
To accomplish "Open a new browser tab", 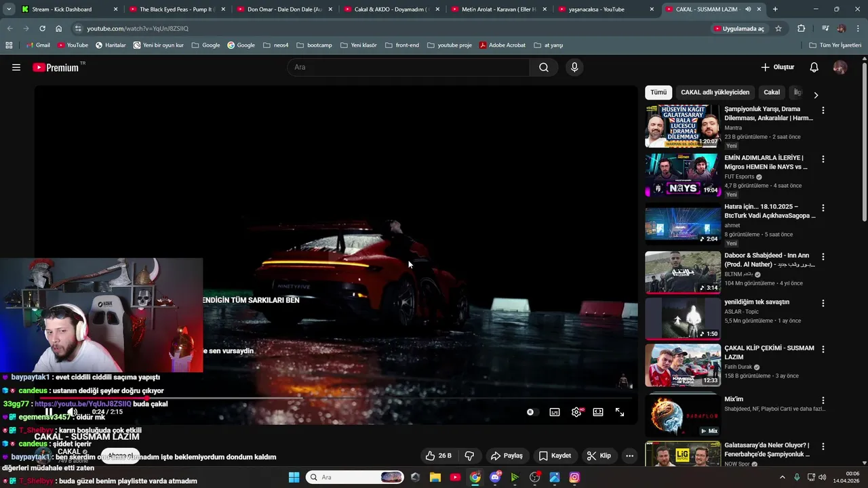I will pos(775,9).
